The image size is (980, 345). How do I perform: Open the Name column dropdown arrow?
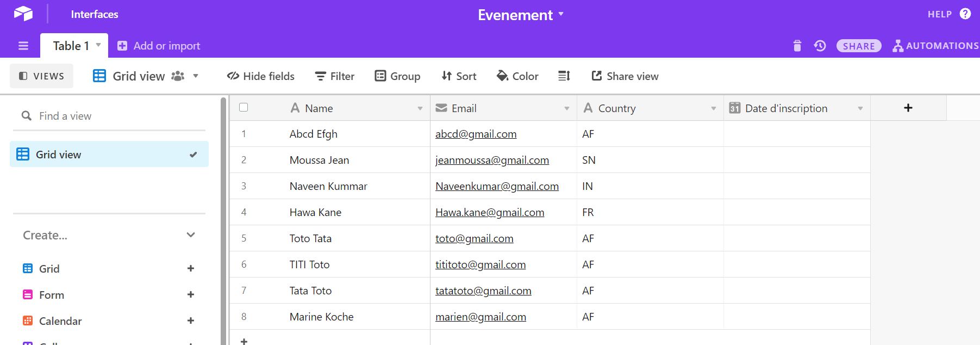420,108
